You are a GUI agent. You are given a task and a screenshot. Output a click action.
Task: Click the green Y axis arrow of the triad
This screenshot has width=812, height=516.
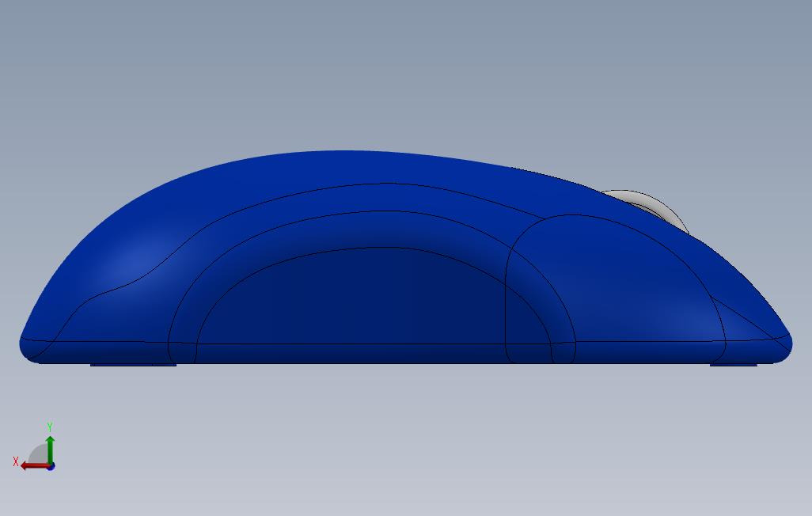pyautogui.click(x=50, y=450)
